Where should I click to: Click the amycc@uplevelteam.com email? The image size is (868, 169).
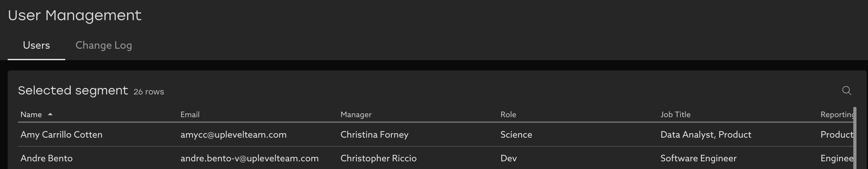(234, 135)
